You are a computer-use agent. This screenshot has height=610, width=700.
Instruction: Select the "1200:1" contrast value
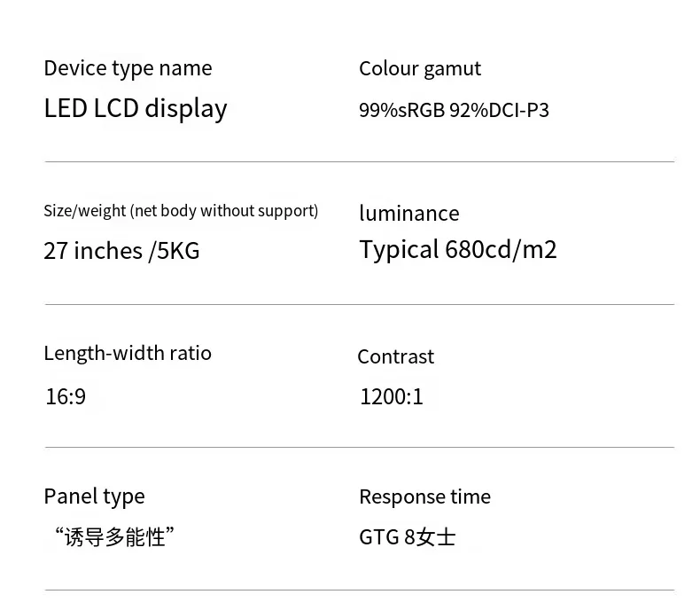click(x=391, y=396)
